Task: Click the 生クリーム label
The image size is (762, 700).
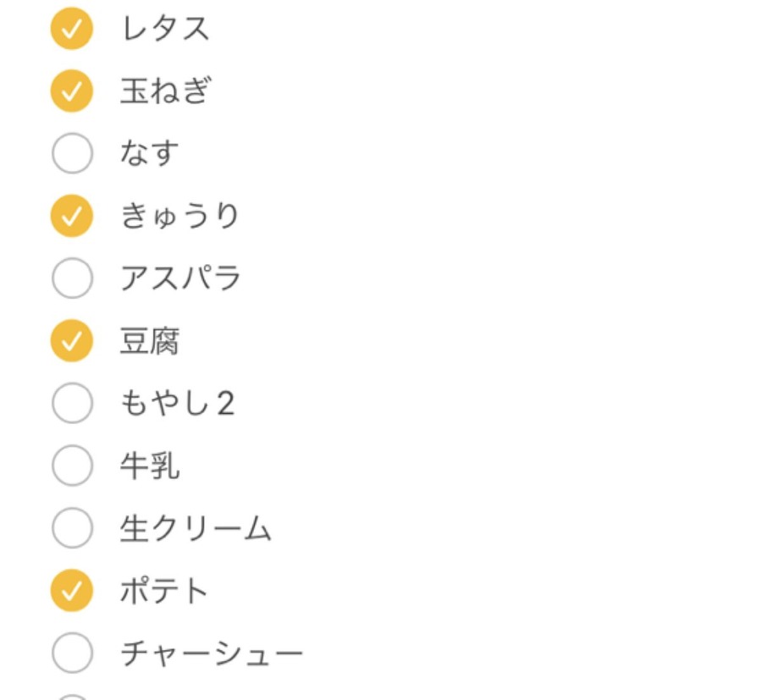Action: [x=196, y=528]
